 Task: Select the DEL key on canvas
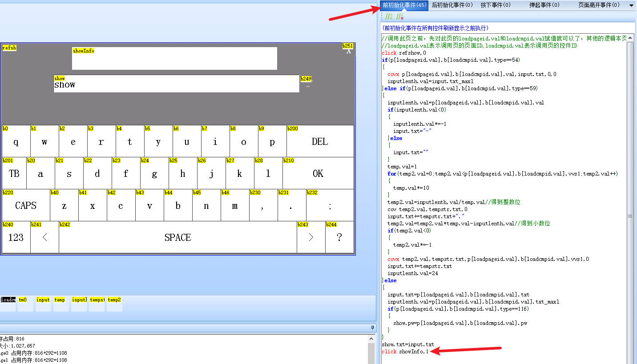pos(320,141)
